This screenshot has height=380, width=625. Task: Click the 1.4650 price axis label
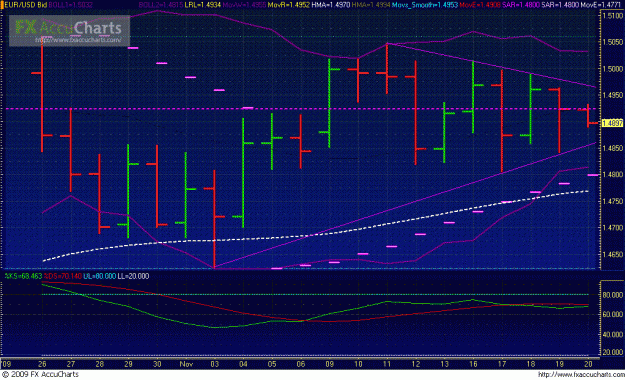coord(613,254)
